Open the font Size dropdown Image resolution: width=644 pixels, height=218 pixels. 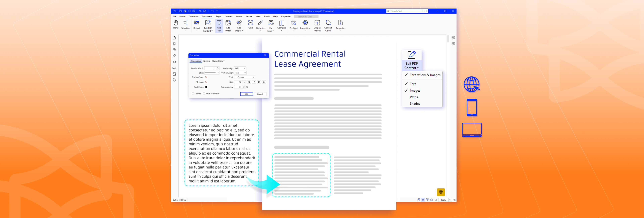click(x=244, y=82)
